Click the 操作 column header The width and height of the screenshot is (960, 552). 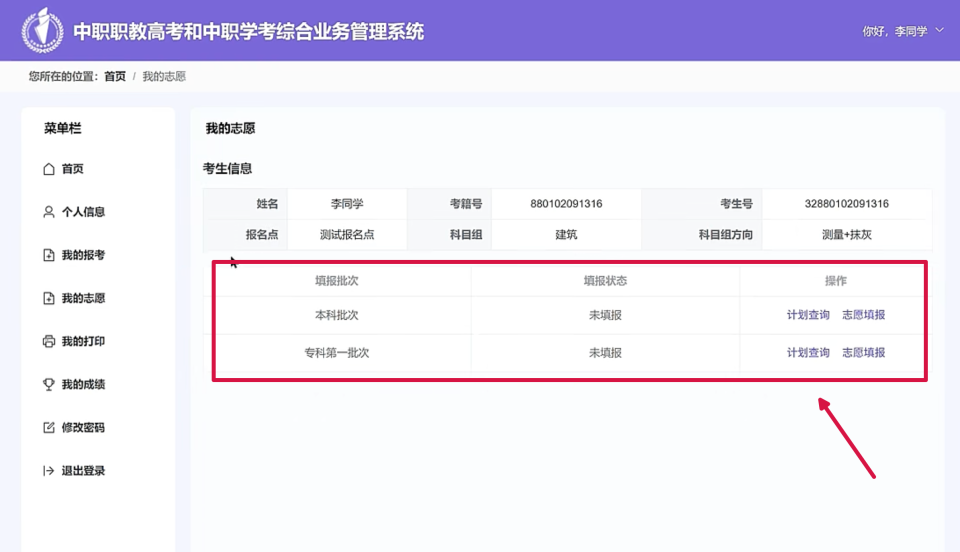(836, 281)
